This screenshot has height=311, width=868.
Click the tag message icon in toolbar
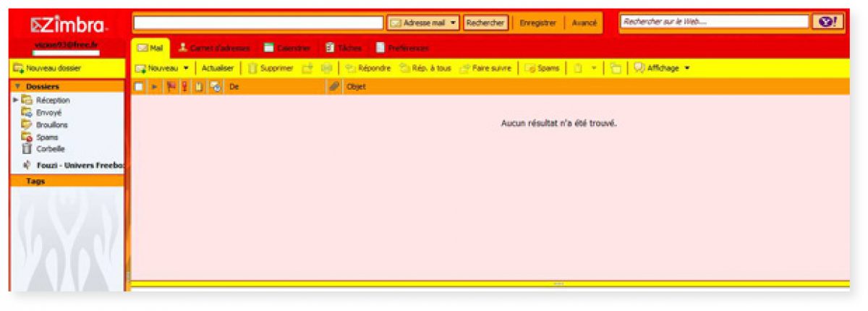578,68
